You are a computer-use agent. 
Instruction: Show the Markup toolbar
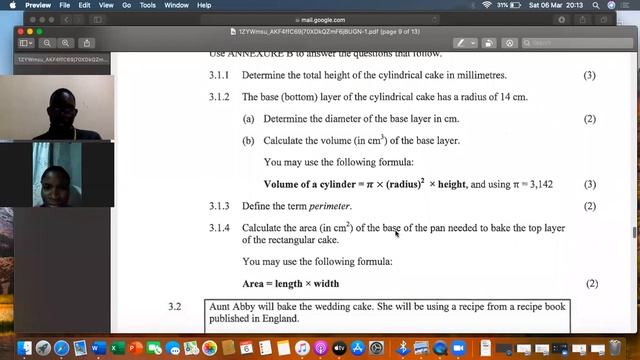pos(509,43)
